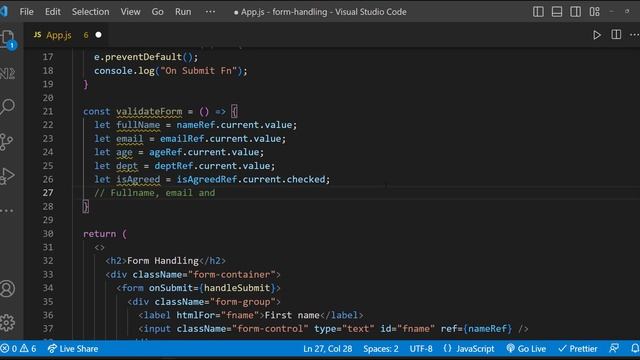Click line number 27 in gutter
The height and width of the screenshot is (360, 640).
tap(48, 193)
